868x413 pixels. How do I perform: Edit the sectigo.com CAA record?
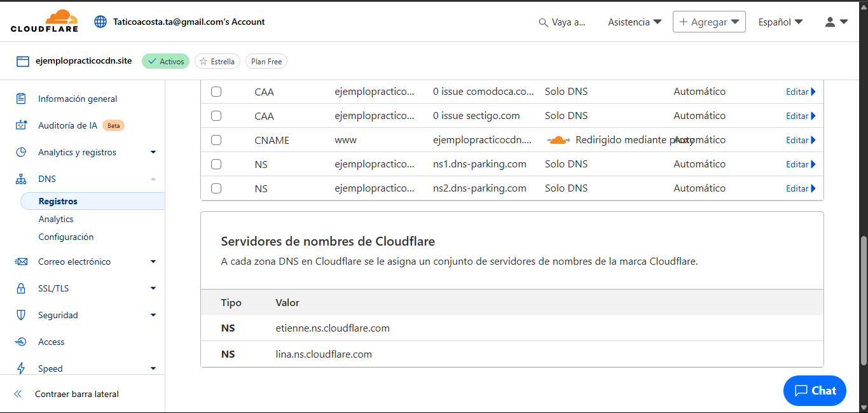click(x=801, y=116)
